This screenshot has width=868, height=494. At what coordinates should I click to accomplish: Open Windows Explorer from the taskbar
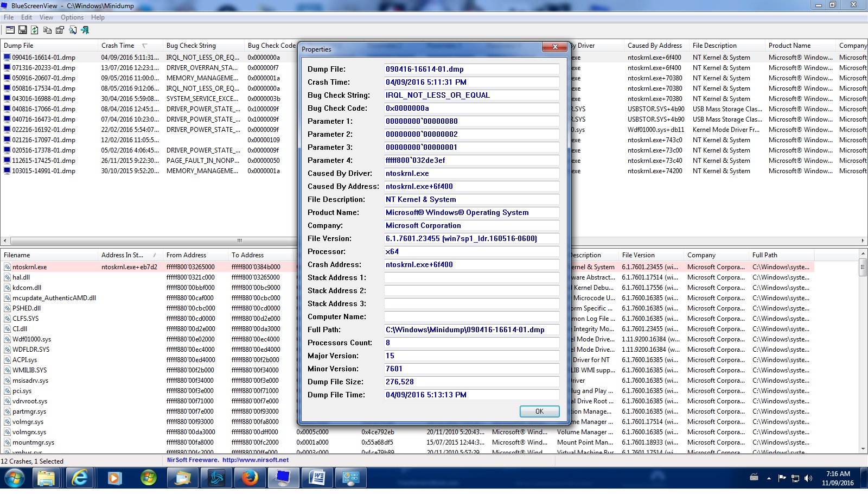click(x=46, y=478)
